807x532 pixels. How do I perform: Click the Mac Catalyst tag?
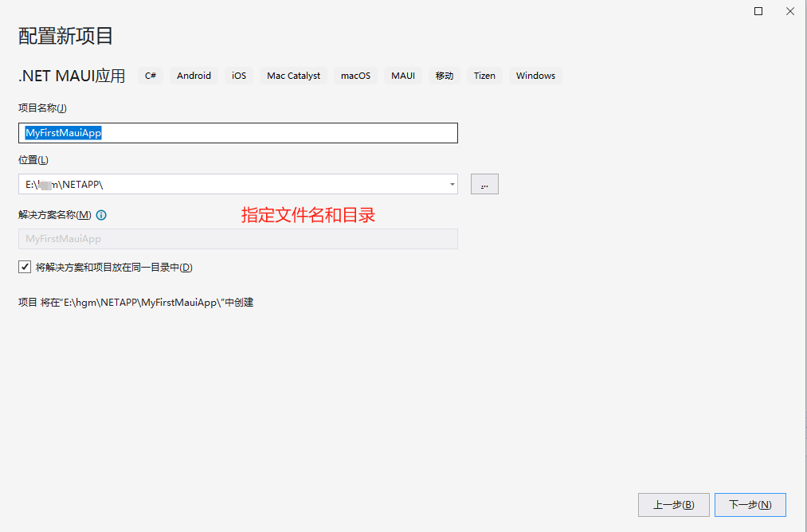tap(292, 76)
